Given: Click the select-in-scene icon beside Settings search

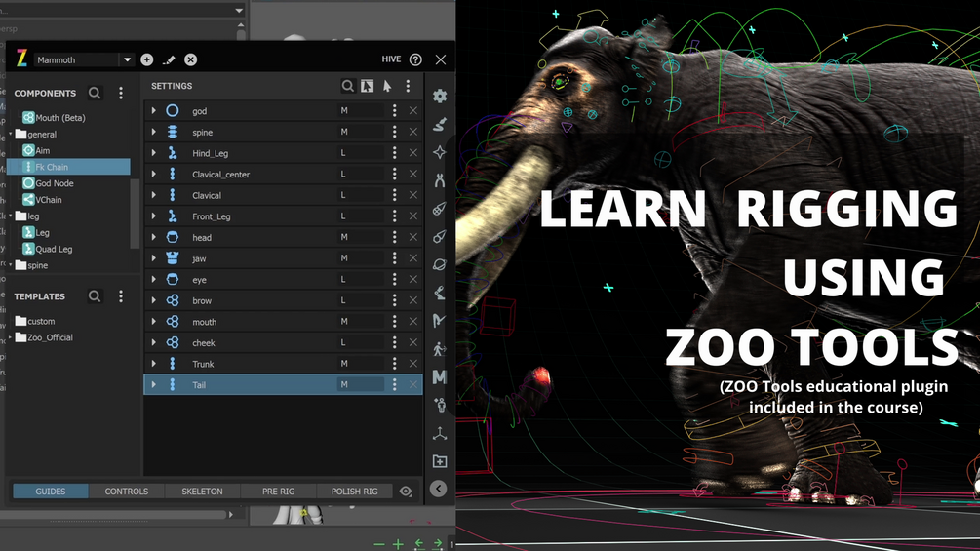Looking at the screenshot, I should (x=367, y=86).
